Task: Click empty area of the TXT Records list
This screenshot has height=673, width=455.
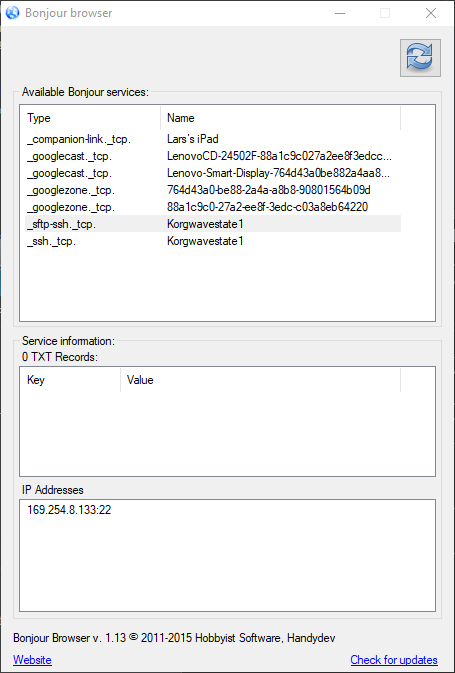Action: click(228, 434)
